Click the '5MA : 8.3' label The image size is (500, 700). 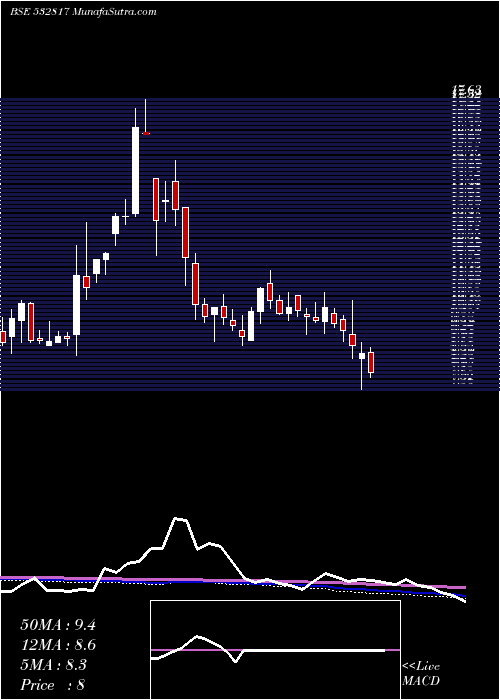pos(54,665)
